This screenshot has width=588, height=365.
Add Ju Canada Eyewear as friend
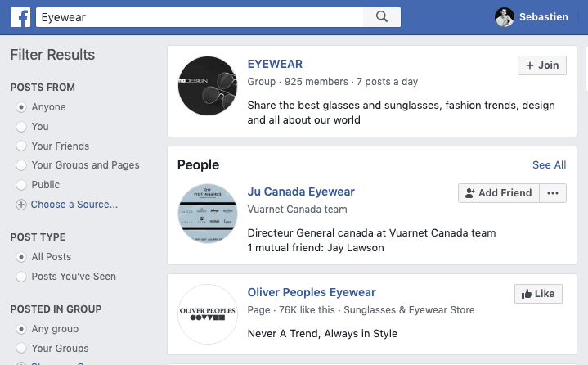(x=499, y=193)
